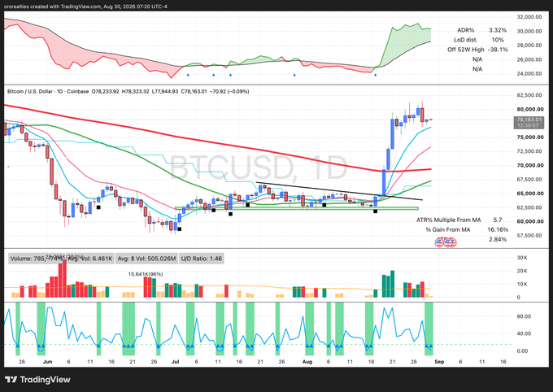553x392 pixels.
Task: Click the 26,000.00 label in the top pane
Action: [x=529, y=59]
